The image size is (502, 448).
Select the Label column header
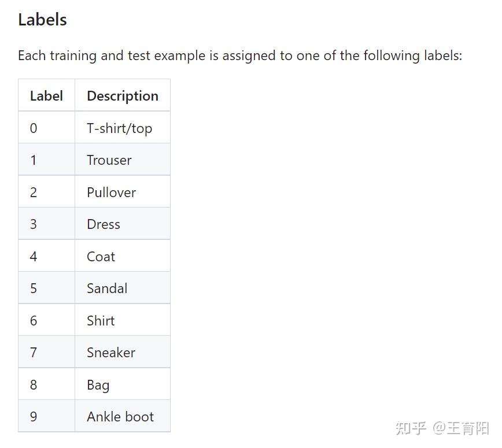46,96
